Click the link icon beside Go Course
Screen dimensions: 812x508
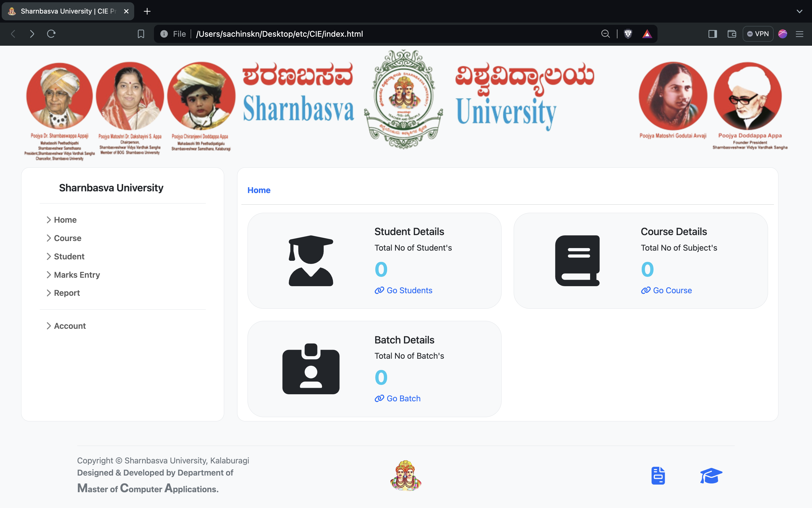point(646,290)
